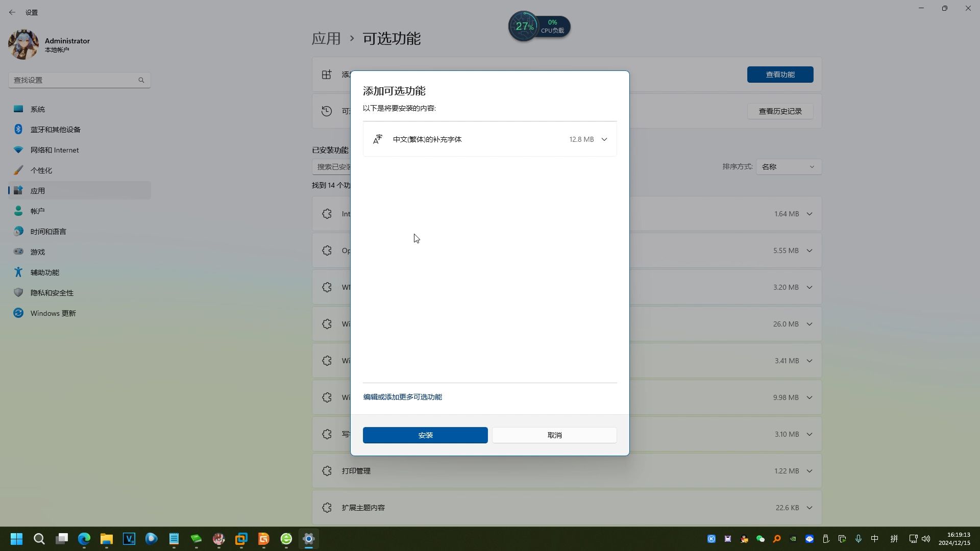The width and height of the screenshot is (980, 551).
Task: Select 游戏 settings in the sidebar
Action: (x=37, y=252)
